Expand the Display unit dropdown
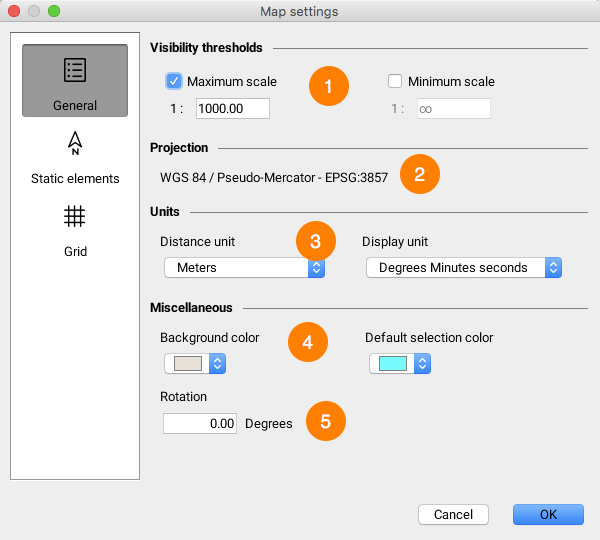The width and height of the screenshot is (600, 540). pyautogui.click(x=463, y=268)
